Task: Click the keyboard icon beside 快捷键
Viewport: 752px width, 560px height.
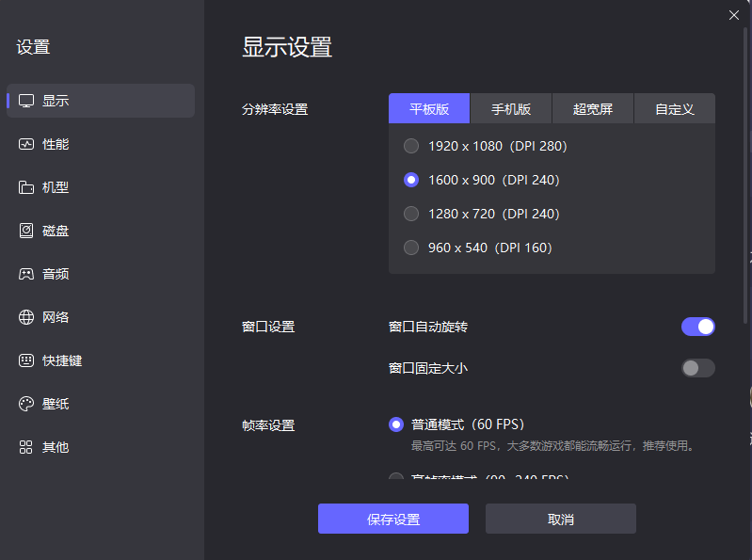Action: tap(26, 360)
